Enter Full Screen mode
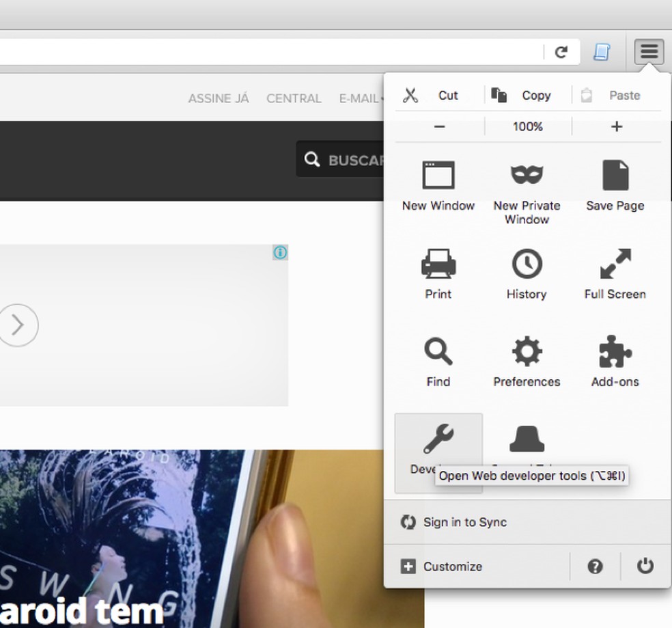Image resolution: width=672 pixels, height=628 pixels. (615, 274)
